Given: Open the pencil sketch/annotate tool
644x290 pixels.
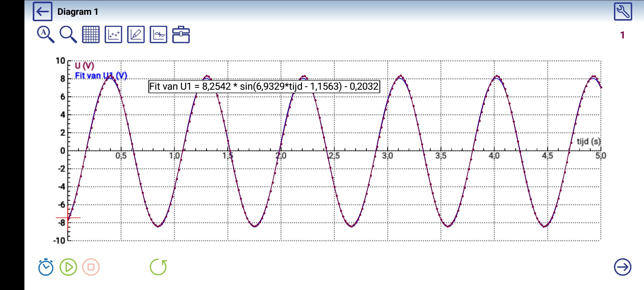Looking at the screenshot, I should [136, 34].
